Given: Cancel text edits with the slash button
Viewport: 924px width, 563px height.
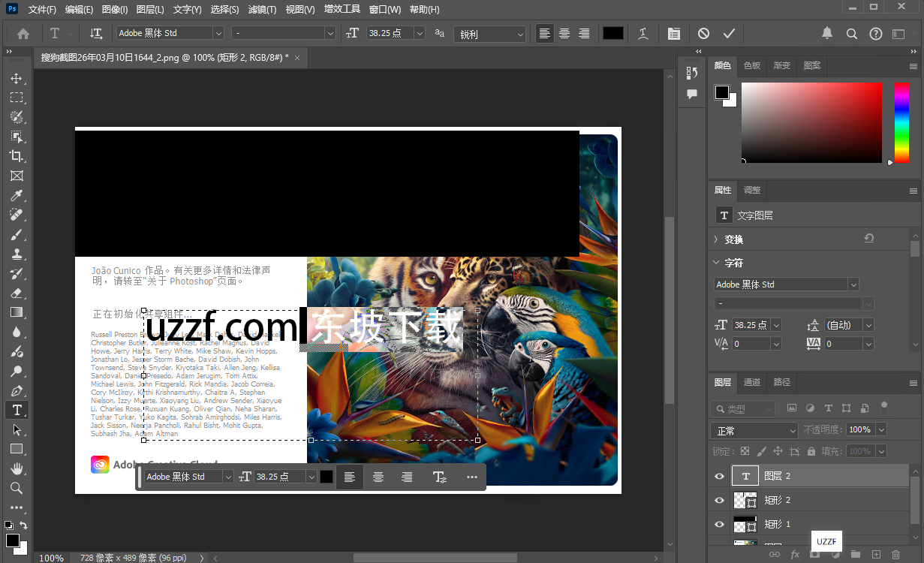Looking at the screenshot, I should [702, 33].
